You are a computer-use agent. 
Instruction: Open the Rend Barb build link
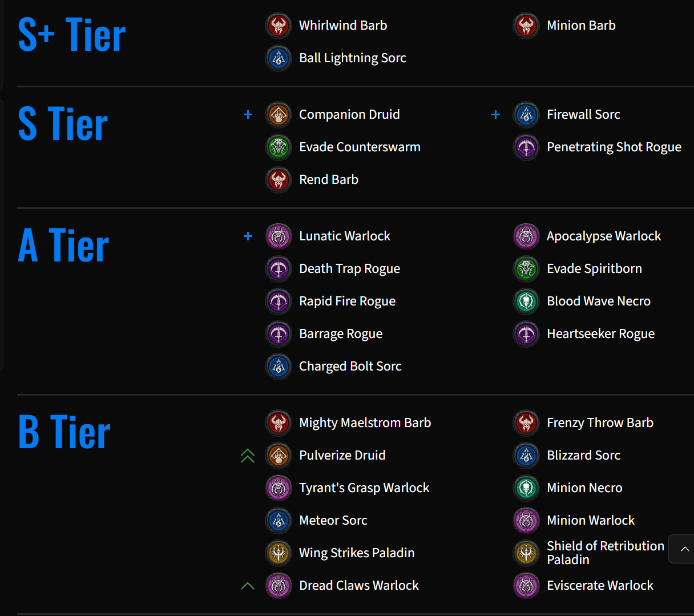pos(329,180)
